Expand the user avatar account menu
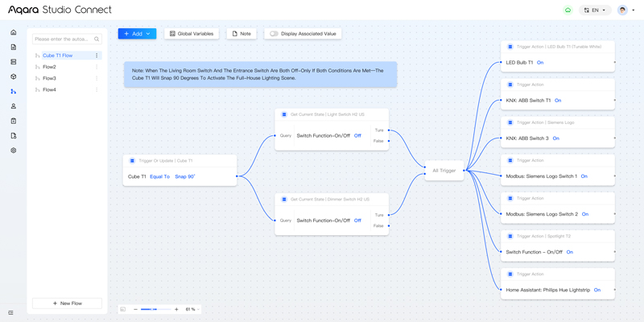This screenshot has height=322, width=644. click(625, 10)
